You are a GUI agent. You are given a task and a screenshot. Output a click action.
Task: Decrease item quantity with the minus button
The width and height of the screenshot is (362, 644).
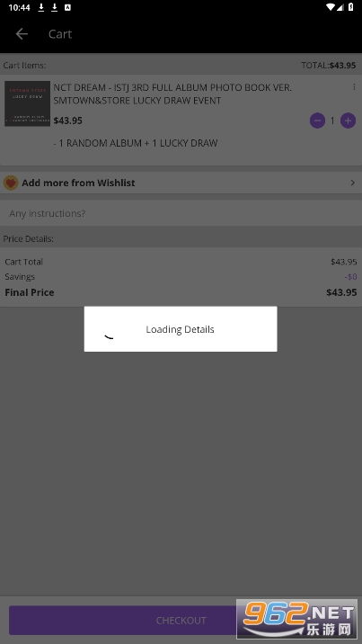click(x=317, y=121)
